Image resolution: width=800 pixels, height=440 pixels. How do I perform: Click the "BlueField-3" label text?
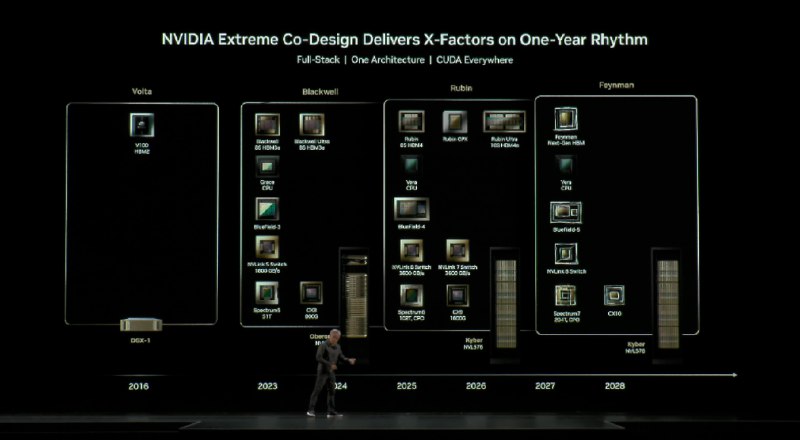pos(267,227)
